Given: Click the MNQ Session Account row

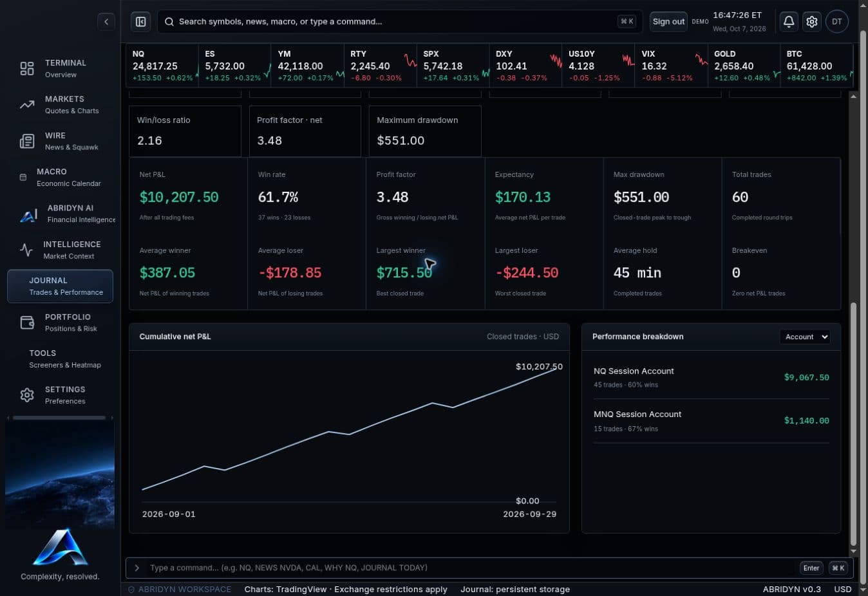Looking at the screenshot, I should click(x=711, y=421).
